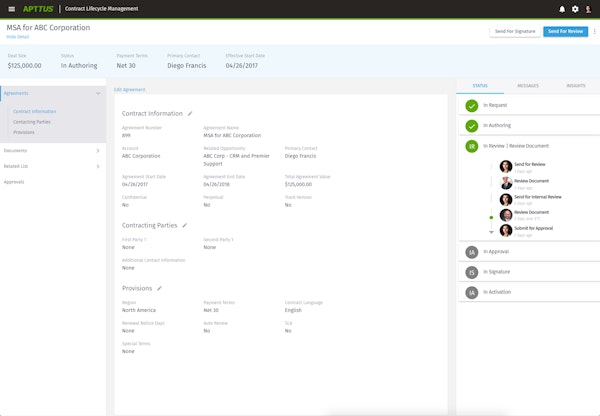The height and width of the screenshot is (416, 600).
Task: Click the Send for Internal Review entry
Action: tap(538, 197)
